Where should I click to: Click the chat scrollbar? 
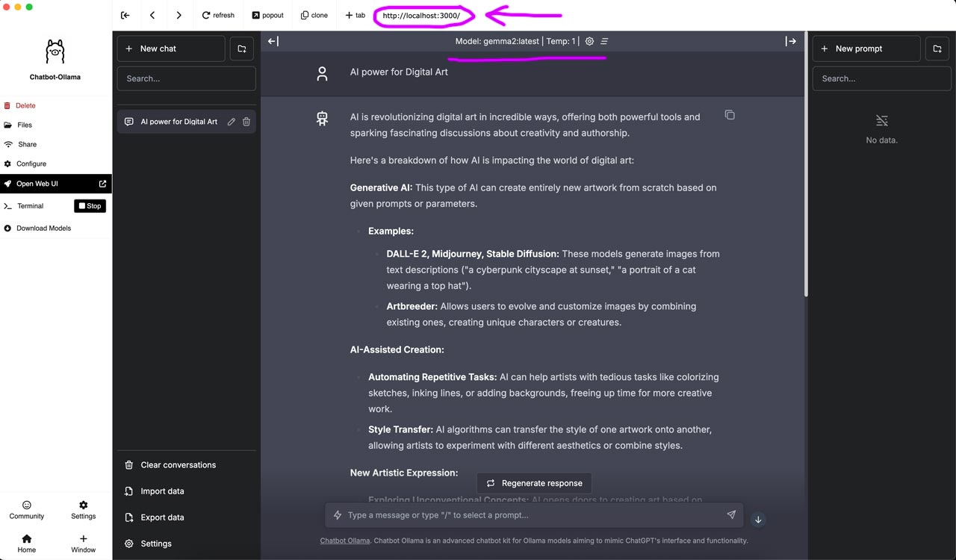[x=805, y=164]
